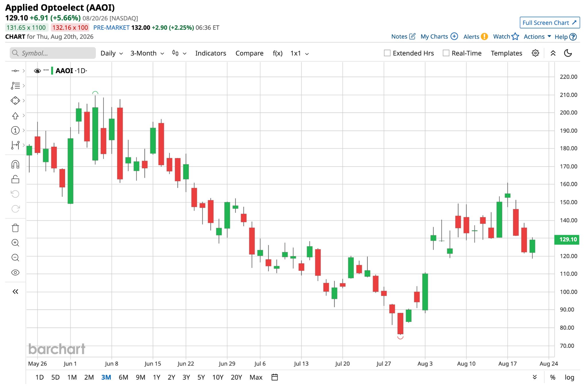The image size is (588, 392).
Task: Open the f(x) expressions menu
Action: coord(277,53)
